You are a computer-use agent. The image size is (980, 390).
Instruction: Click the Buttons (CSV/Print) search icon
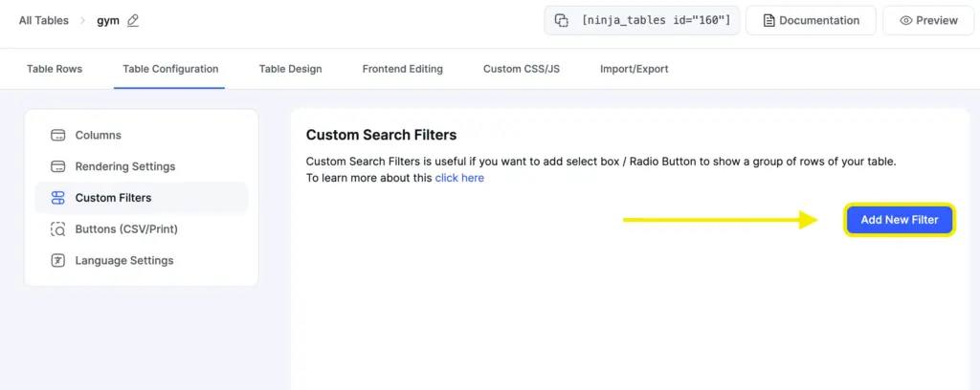tap(57, 229)
